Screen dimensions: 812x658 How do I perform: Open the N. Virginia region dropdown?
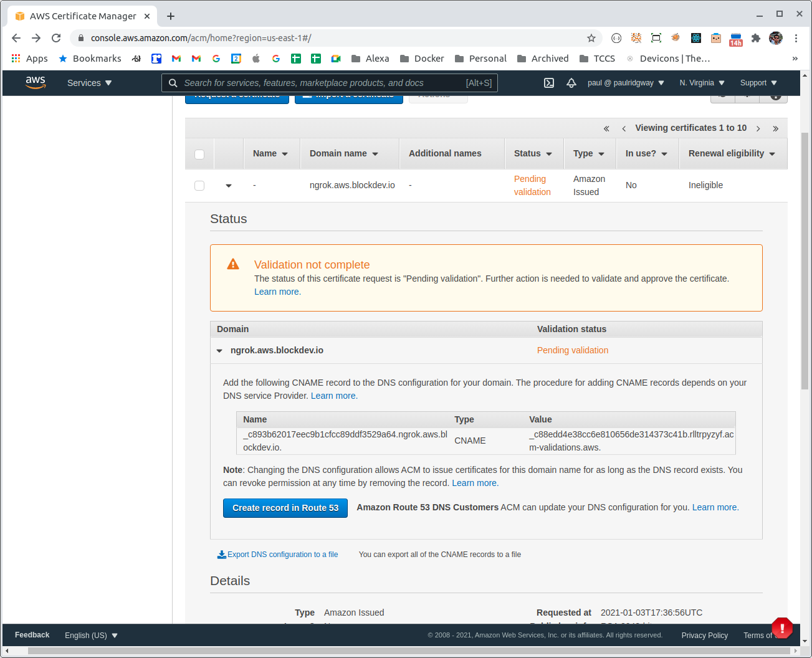coord(702,82)
